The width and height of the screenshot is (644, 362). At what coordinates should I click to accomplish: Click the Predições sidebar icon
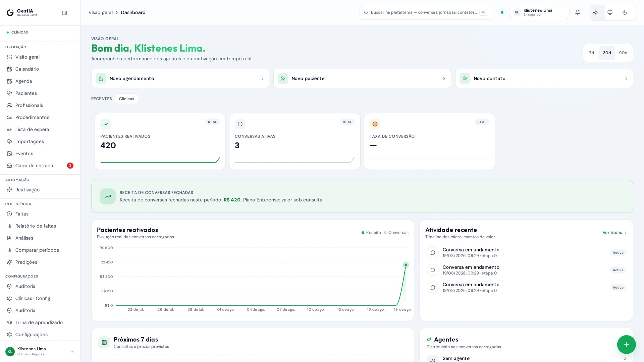click(x=9, y=262)
